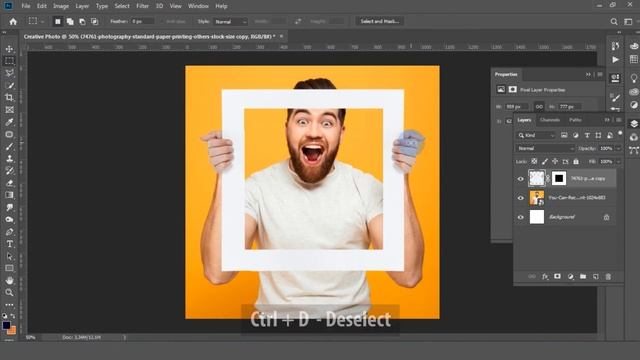Collapse the Properties panel double-arrow
640x360 pixels.
tap(588, 74)
